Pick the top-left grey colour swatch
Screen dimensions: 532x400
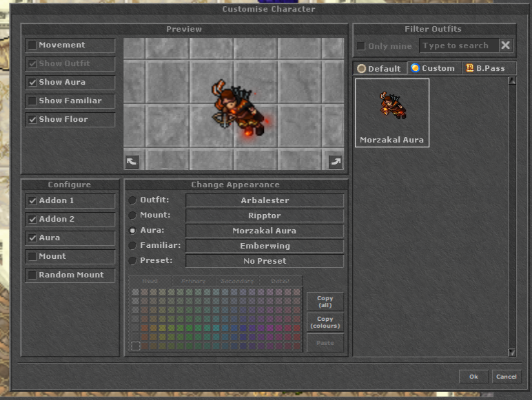[x=135, y=292]
